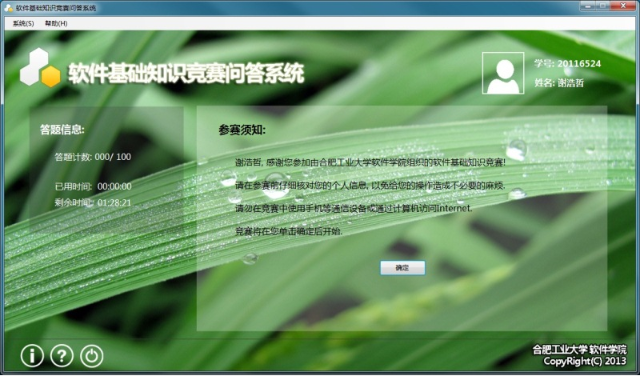Click the line starting 请勿在竞赛中使用手机
Image resolution: width=640 pixels, height=376 pixels.
[x=354, y=208]
